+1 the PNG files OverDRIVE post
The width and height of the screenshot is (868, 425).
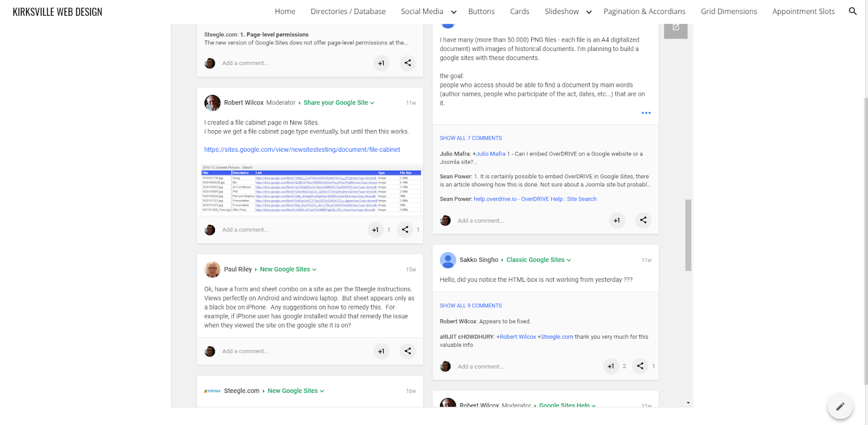coord(617,221)
